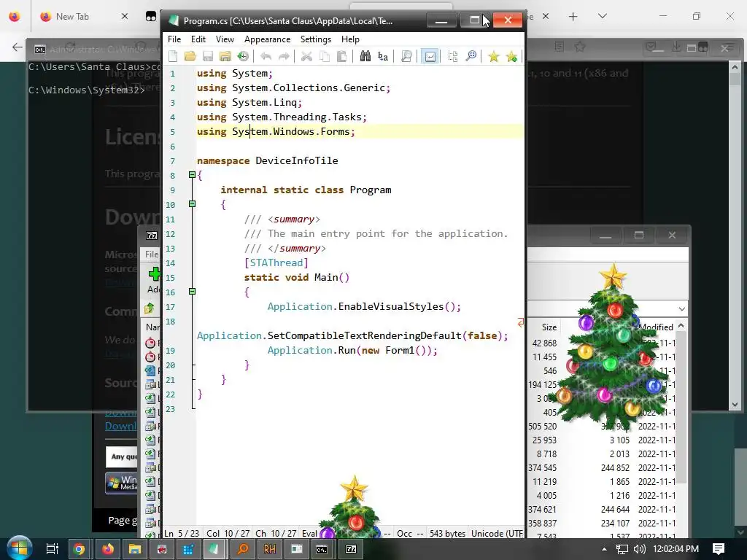Open the Appearance menu
Image resolution: width=747 pixels, height=560 pixels.
267,39
